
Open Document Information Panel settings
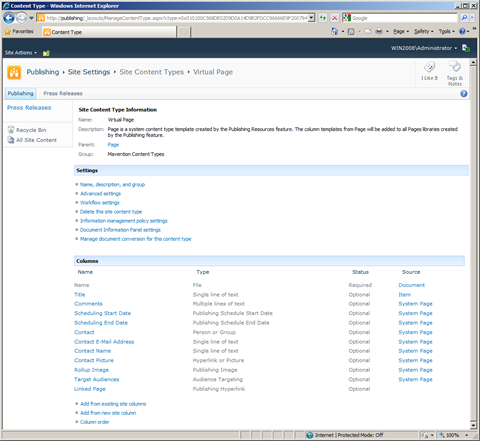pyautogui.click(x=120, y=230)
